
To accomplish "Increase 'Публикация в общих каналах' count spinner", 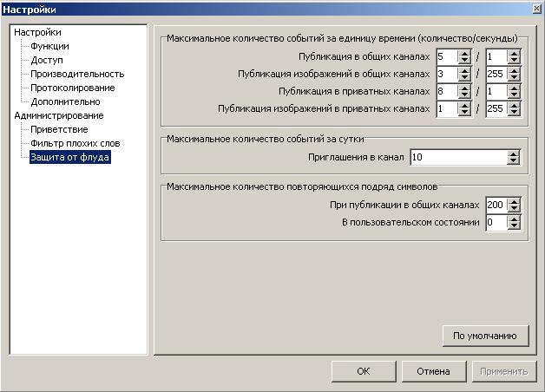I will 464,52.
